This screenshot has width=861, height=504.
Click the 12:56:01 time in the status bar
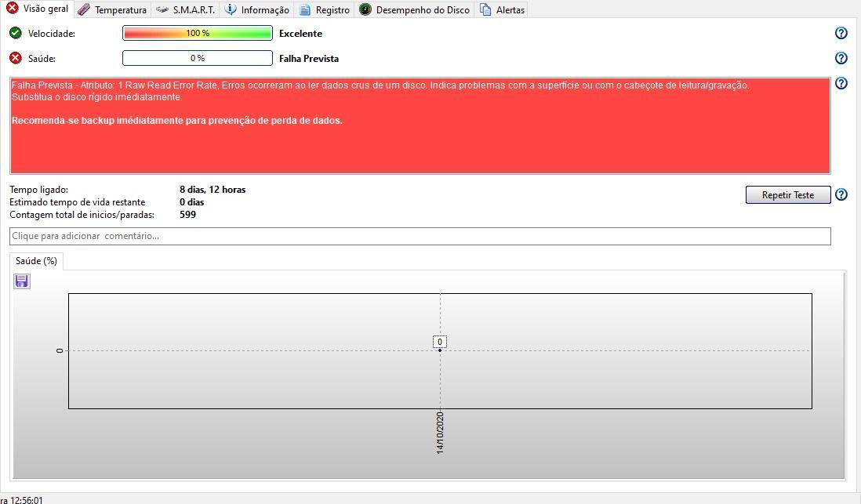click(27, 499)
